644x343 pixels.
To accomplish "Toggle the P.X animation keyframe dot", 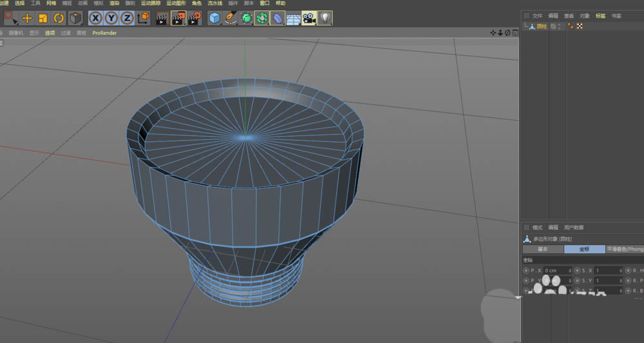I will point(526,271).
